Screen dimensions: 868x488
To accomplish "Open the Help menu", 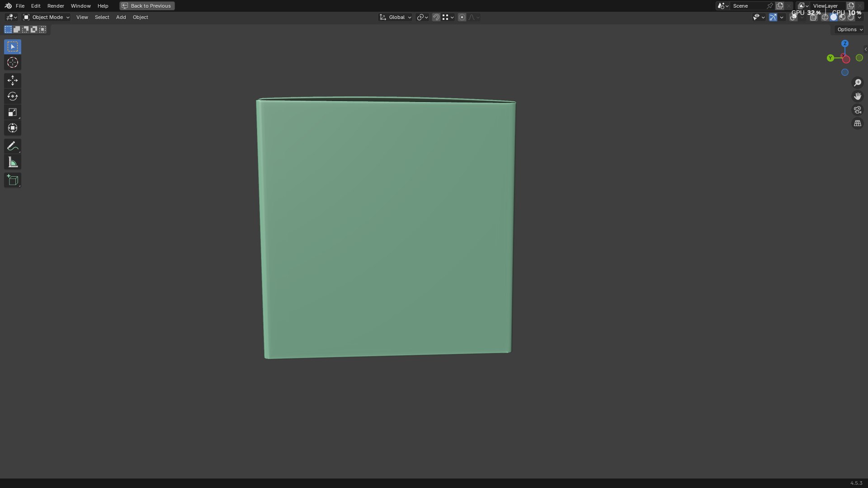I will coord(103,6).
